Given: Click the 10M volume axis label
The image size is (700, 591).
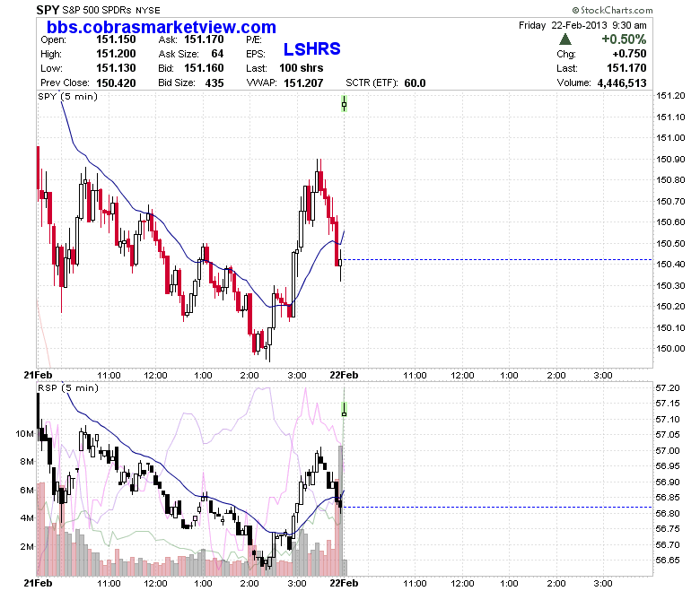Looking at the screenshot, I should pyautogui.click(x=24, y=433).
